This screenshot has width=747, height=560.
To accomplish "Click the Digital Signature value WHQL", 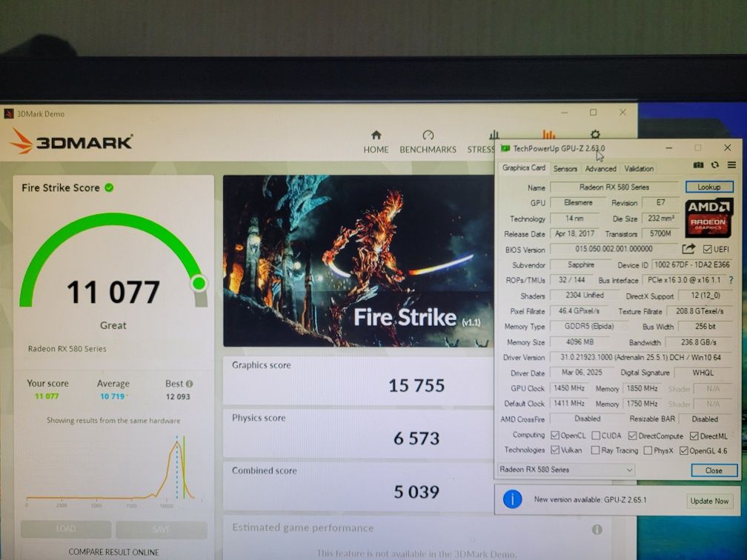I will [703, 373].
